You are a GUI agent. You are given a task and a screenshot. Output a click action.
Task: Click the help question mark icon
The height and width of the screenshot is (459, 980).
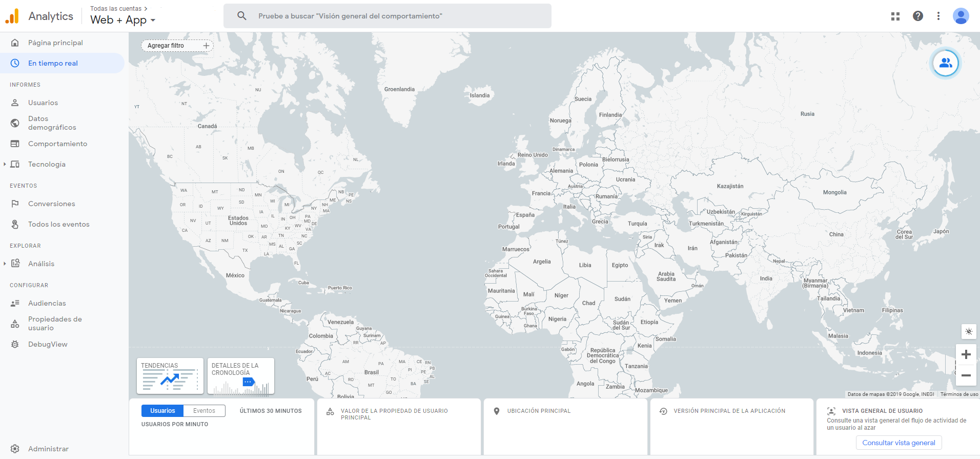pyautogui.click(x=918, y=16)
